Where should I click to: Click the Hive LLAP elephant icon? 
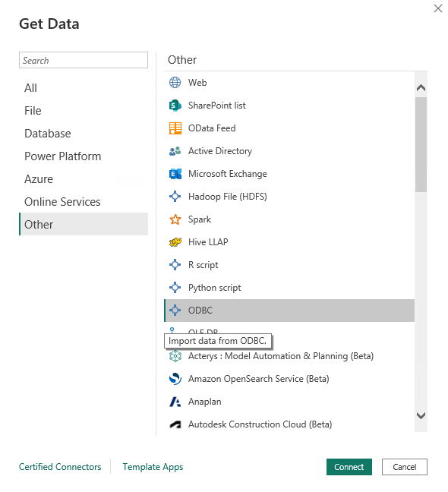[x=175, y=242]
